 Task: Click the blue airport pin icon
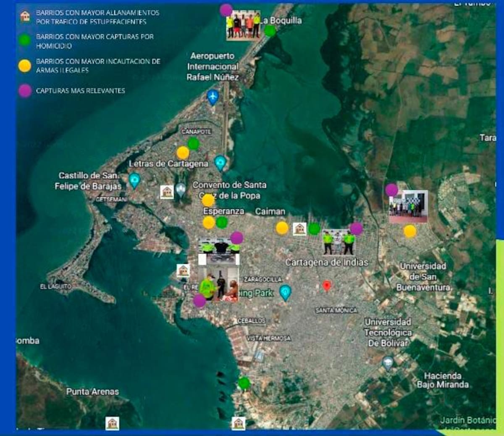(x=213, y=97)
